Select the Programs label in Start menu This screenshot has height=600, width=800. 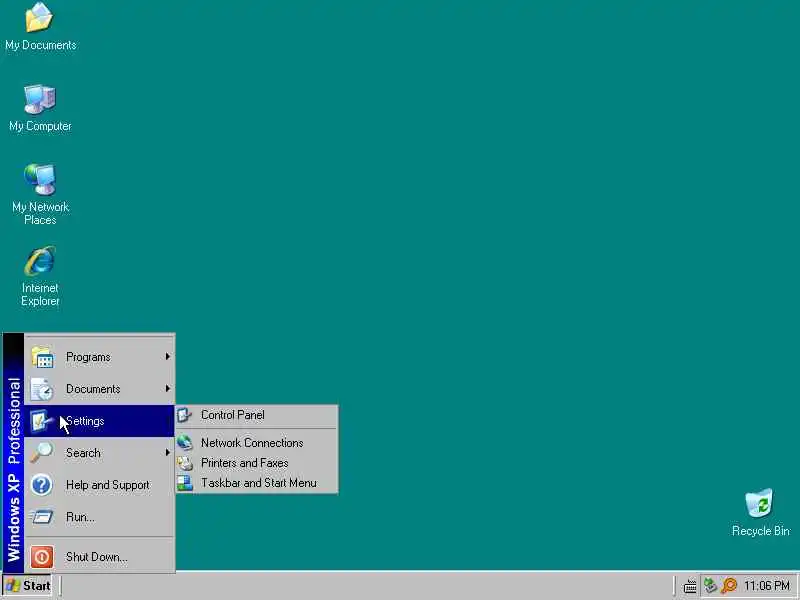(88, 357)
